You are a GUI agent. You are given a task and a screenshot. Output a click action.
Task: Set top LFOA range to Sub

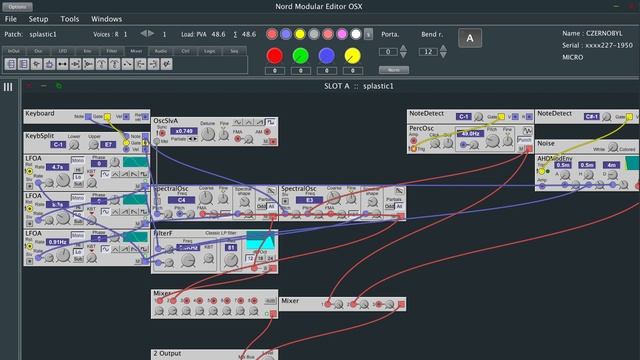(78, 184)
